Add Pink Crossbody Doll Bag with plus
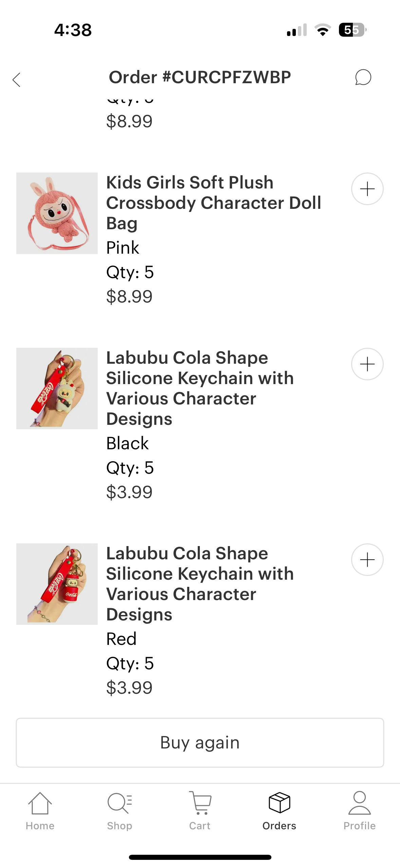This screenshot has width=400, height=868. click(367, 189)
